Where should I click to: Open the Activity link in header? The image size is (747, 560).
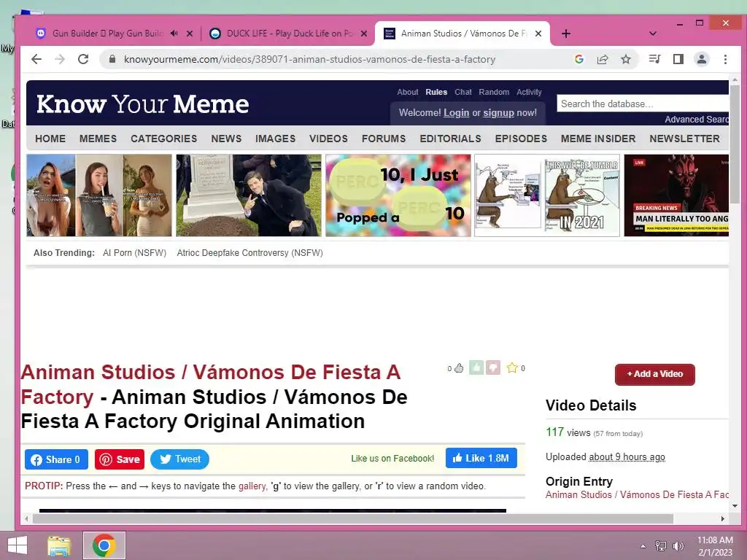tap(530, 92)
